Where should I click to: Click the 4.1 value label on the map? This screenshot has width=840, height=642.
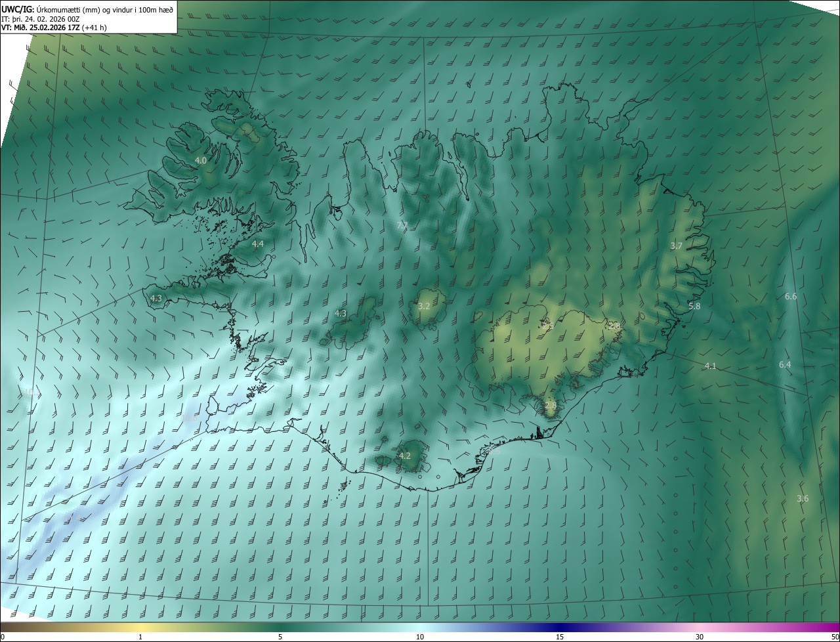[x=711, y=366]
